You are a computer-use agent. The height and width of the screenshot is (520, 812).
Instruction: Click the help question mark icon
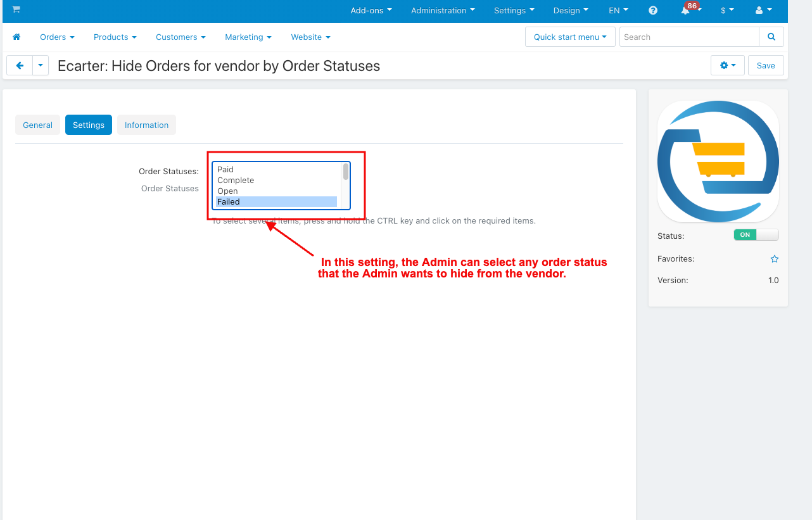(652, 10)
